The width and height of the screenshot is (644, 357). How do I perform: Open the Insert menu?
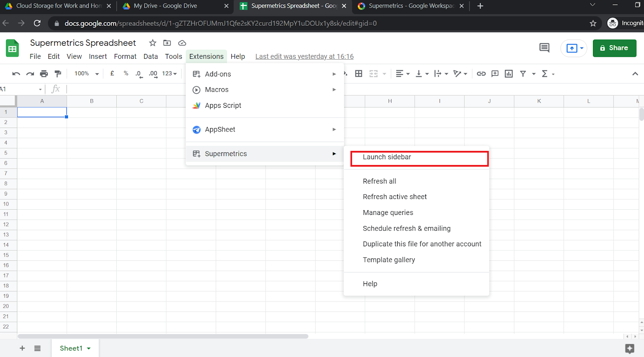point(98,56)
